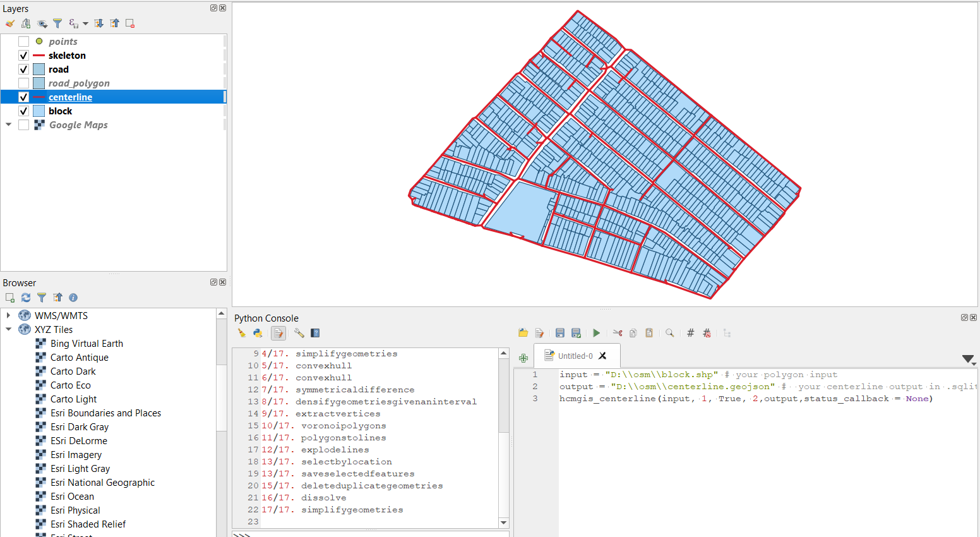Screen dimensions: 980x537
Task: Click the Enable Properties Widget info icon
Action: click(73, 298)
